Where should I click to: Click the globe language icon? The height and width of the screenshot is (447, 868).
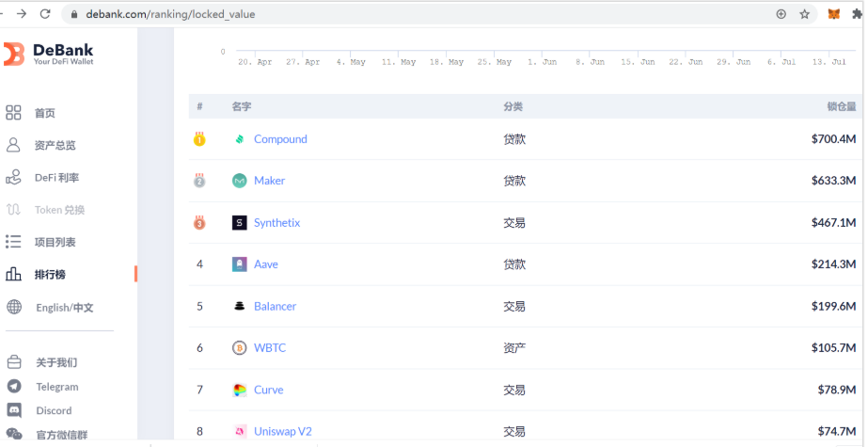click(14, 307)
